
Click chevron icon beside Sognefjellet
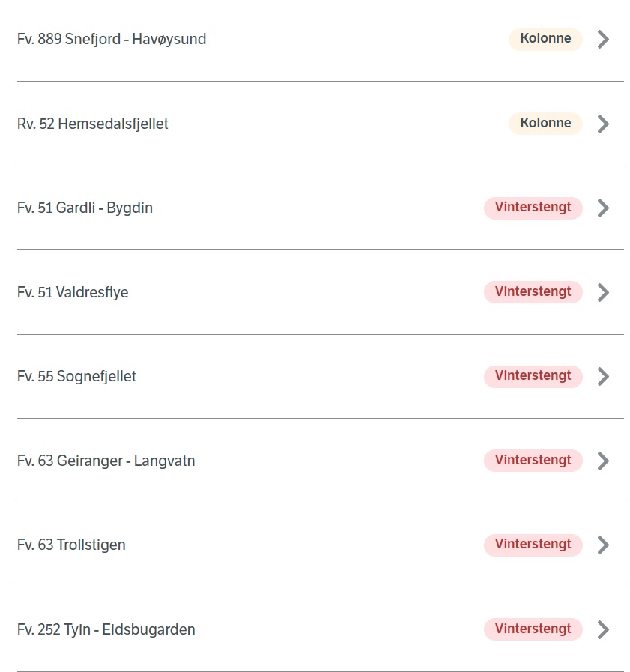(603, 376)
